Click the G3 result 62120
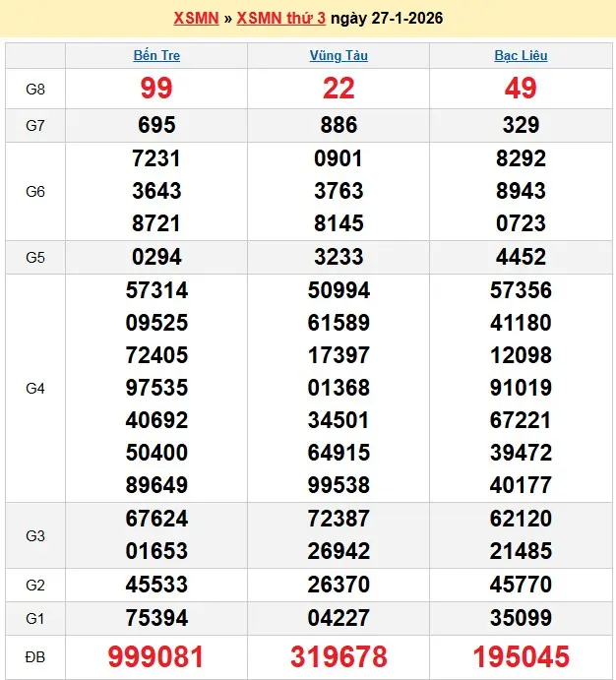Screen dimensions: 616x680 (x=521, y=519)
